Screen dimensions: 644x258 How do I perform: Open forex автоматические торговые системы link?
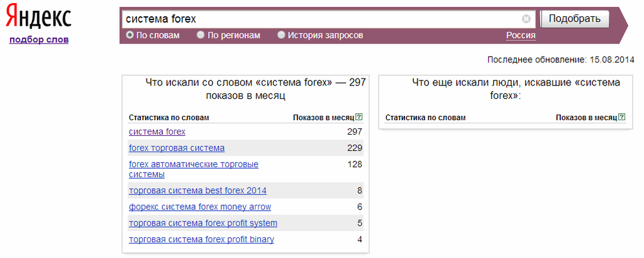194,169
